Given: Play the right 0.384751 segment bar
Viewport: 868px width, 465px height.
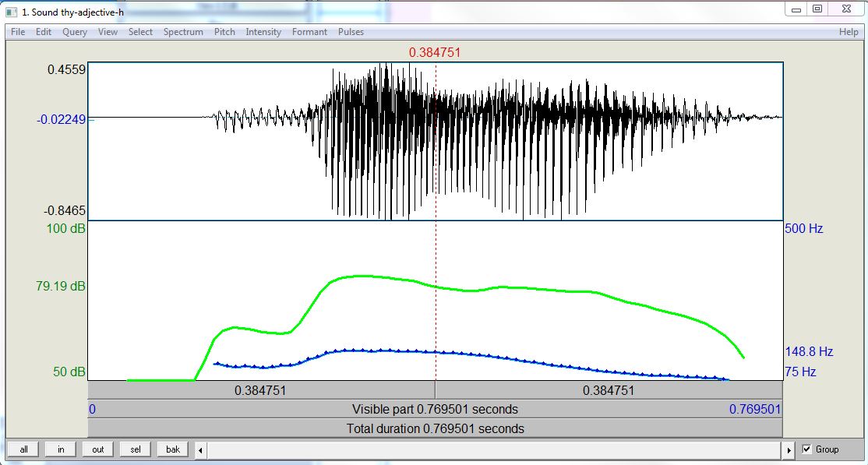Looking at the screenshot, I should coord(609,390).
